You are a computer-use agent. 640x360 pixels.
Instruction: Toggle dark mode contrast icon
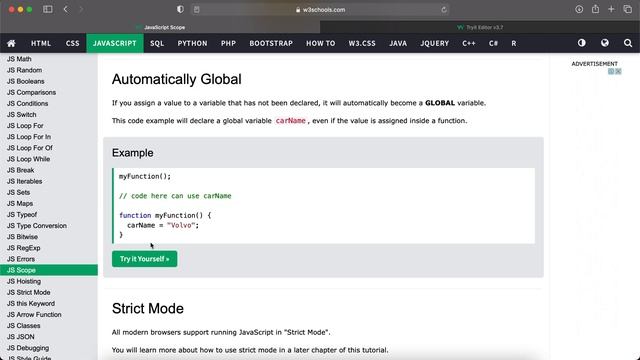[x=582, y=43]
